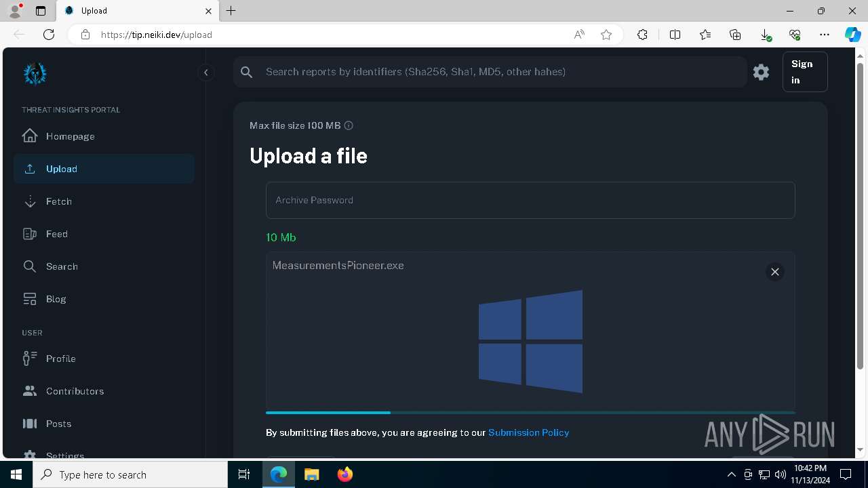Toggle Split screen icon
The height and width of the screenshot is (488, 868).
pos(675,35)
